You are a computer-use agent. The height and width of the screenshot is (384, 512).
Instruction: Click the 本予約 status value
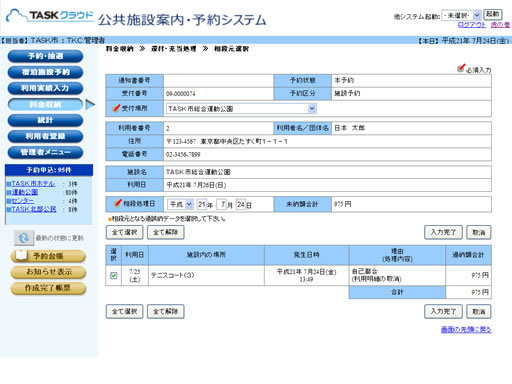pyautogui.click(x=344, y=80)
